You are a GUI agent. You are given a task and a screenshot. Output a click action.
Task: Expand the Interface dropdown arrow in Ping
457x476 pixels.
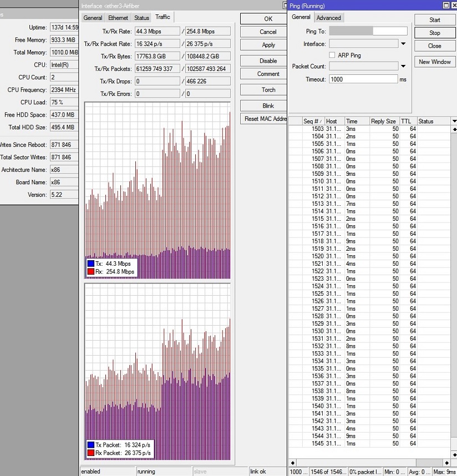point(403,44)
